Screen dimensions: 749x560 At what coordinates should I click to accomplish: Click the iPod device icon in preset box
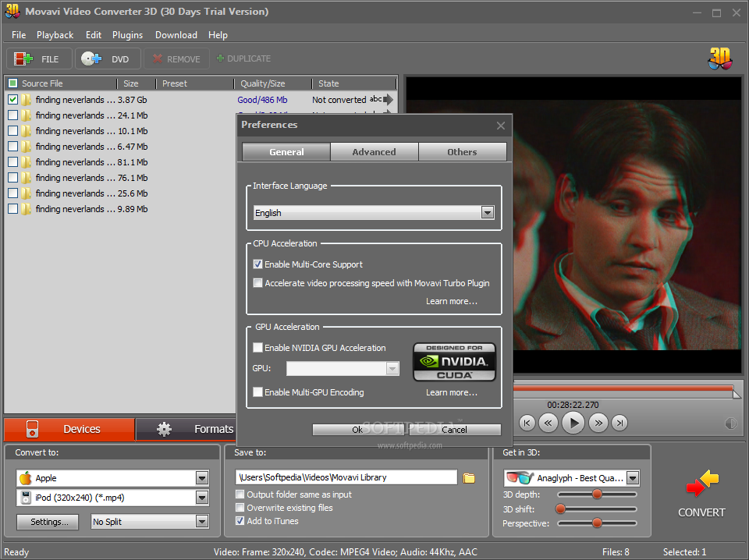pos(26,498)
